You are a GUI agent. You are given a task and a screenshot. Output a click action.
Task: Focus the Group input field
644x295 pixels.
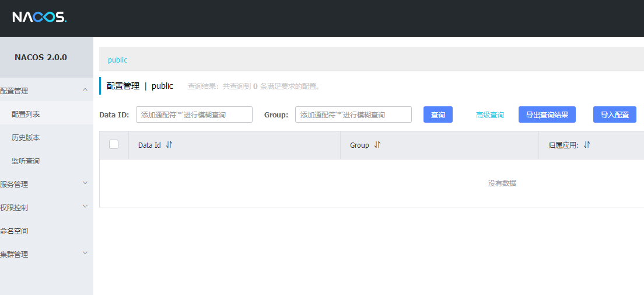[x=353, y=114]
